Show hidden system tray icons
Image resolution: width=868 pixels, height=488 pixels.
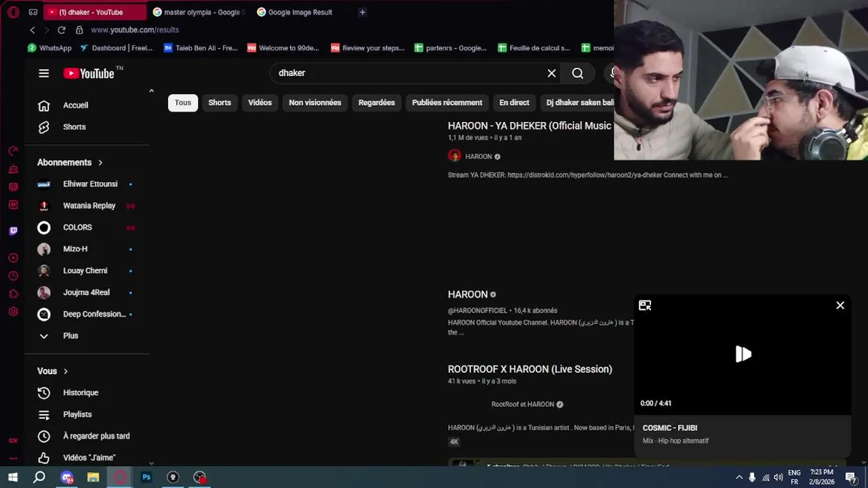(739, 477)
